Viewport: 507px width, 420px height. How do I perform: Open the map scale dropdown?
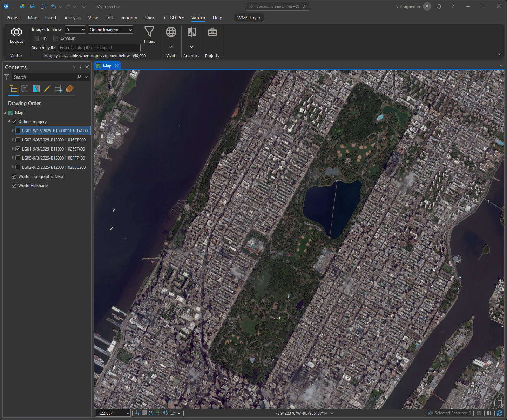[x=128, y=413]
